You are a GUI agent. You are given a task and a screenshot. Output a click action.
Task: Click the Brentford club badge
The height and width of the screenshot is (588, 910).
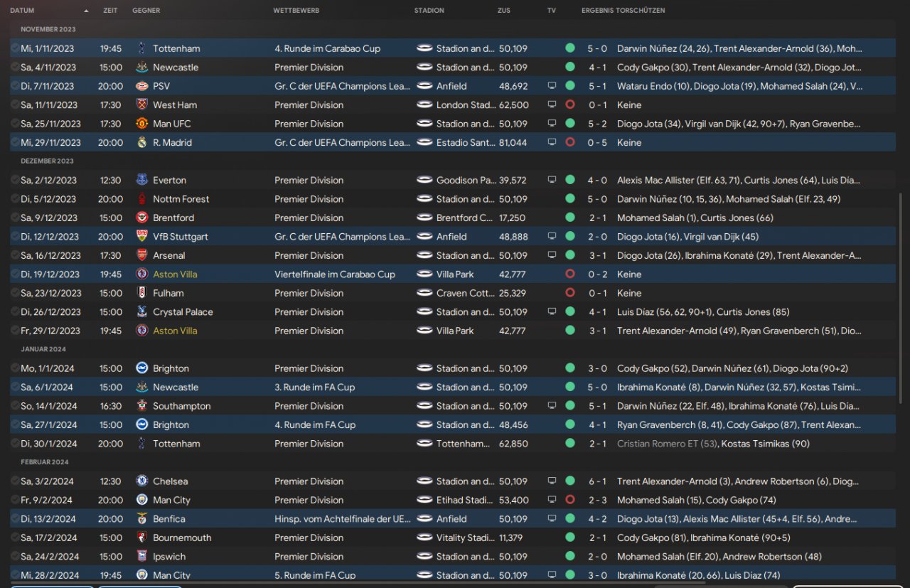[141, 218]
